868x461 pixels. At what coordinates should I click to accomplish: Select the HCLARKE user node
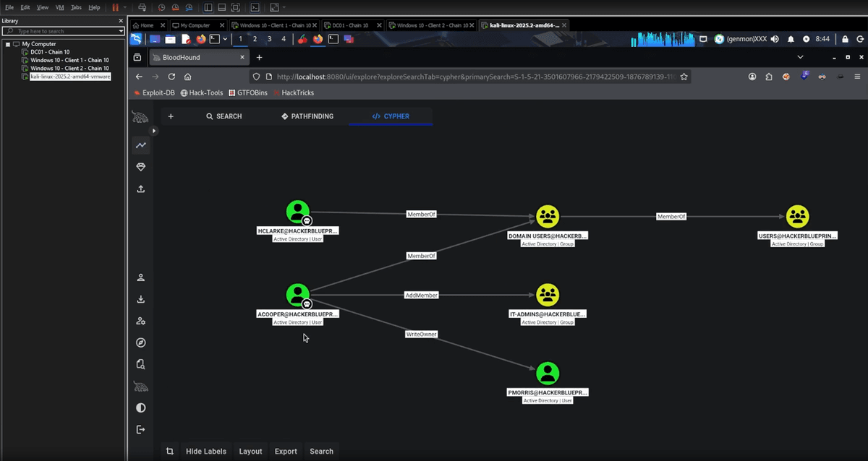(298, 212)
